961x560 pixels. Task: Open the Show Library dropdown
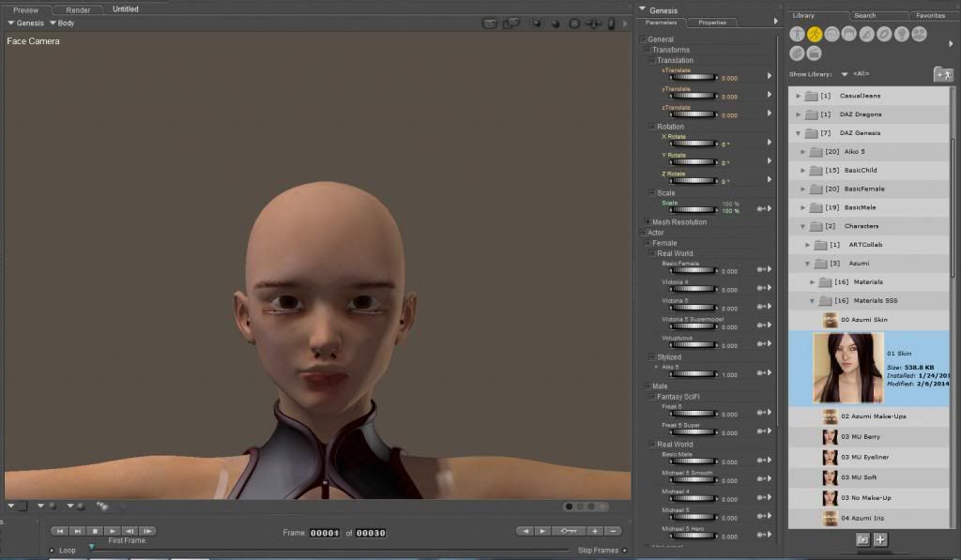(x=845, y=74)
